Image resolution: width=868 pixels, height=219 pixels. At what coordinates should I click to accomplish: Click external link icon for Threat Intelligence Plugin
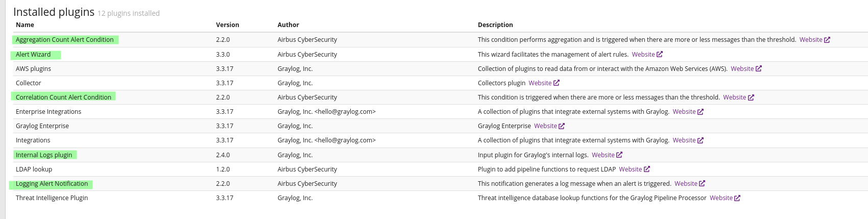(x=737, y=198)
